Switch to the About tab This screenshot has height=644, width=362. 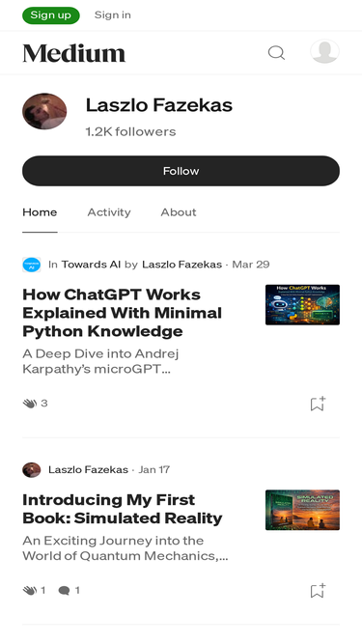coord(179,211)
